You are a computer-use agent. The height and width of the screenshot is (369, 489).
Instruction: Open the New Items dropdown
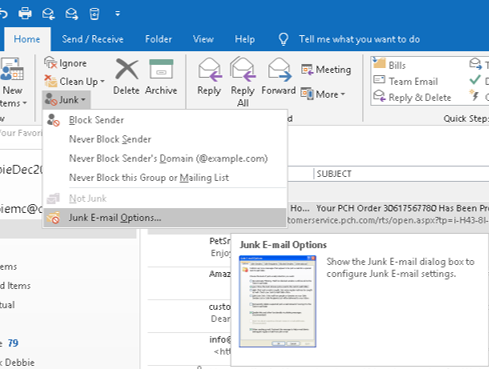tap(12, 83)
